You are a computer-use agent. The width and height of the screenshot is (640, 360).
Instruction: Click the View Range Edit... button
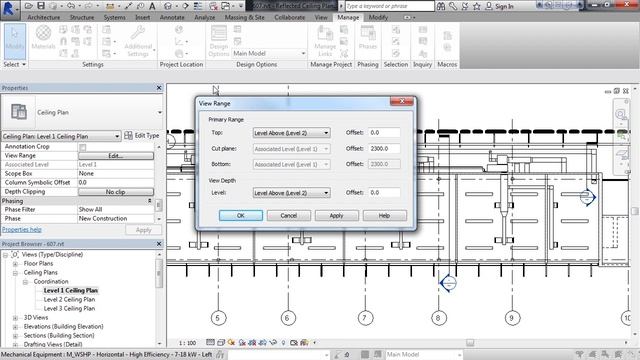coord(116,156)
